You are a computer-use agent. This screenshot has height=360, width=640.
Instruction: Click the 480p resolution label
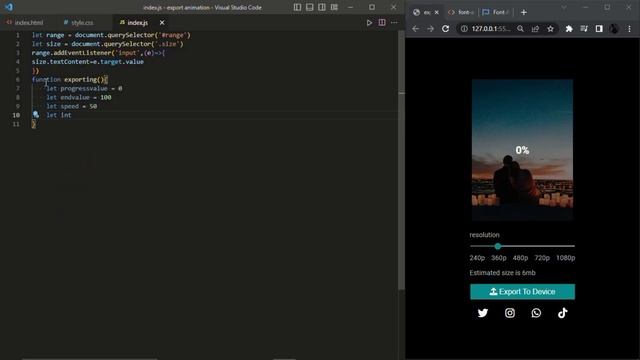point(520,258)
